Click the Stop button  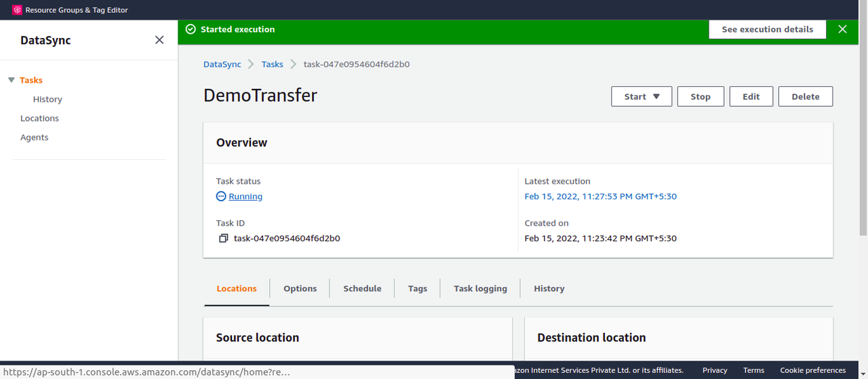[x=701, y=96]
